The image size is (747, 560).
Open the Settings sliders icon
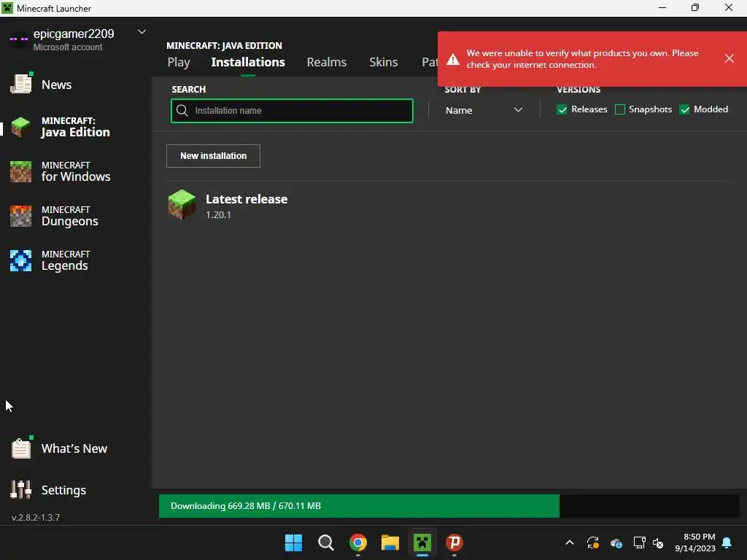21,489
